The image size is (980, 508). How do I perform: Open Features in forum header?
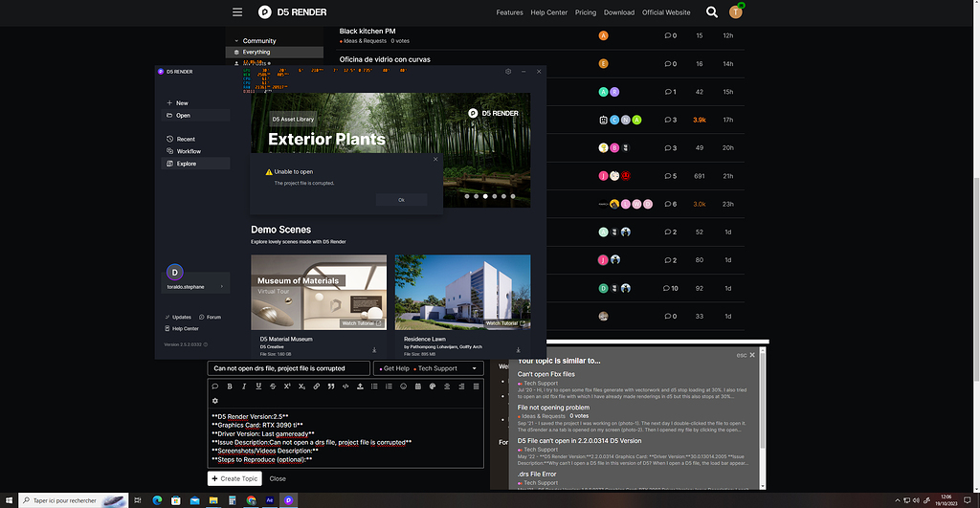point(509,12)
